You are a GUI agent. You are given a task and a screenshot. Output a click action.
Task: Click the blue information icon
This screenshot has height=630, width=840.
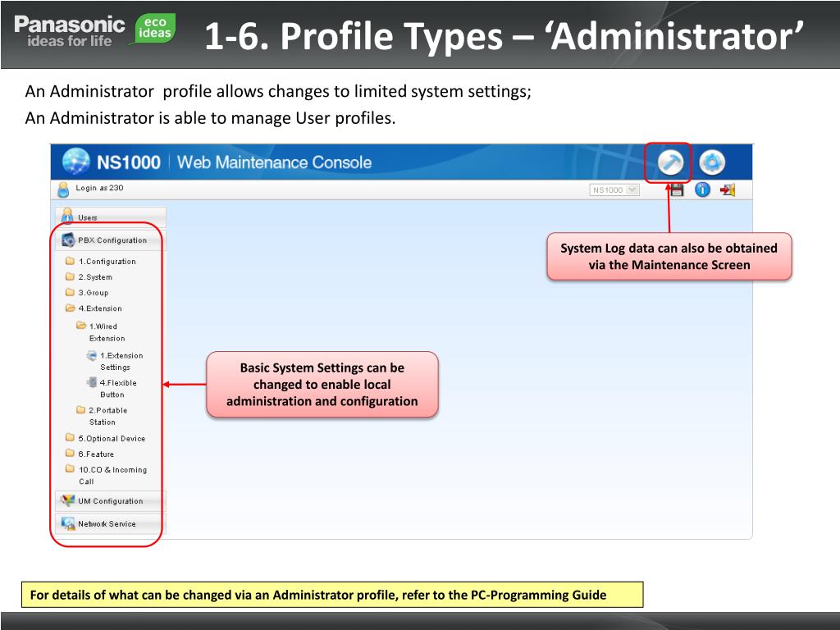pyautogui.click(x=702, y=189)
